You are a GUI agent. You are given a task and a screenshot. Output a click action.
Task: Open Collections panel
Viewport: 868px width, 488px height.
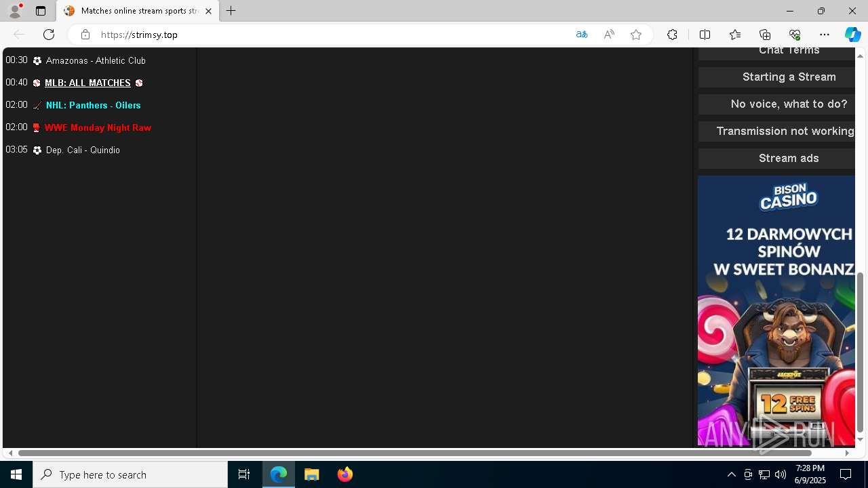[765, 35]
